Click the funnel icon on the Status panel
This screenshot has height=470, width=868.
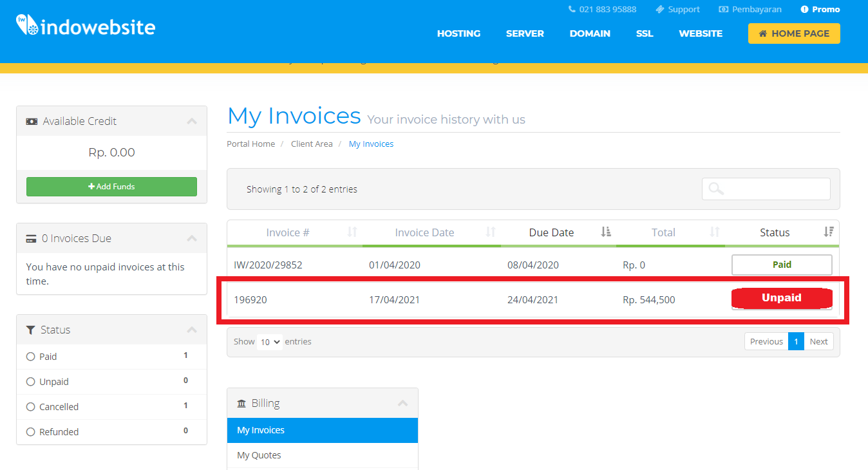click(30, 329)
